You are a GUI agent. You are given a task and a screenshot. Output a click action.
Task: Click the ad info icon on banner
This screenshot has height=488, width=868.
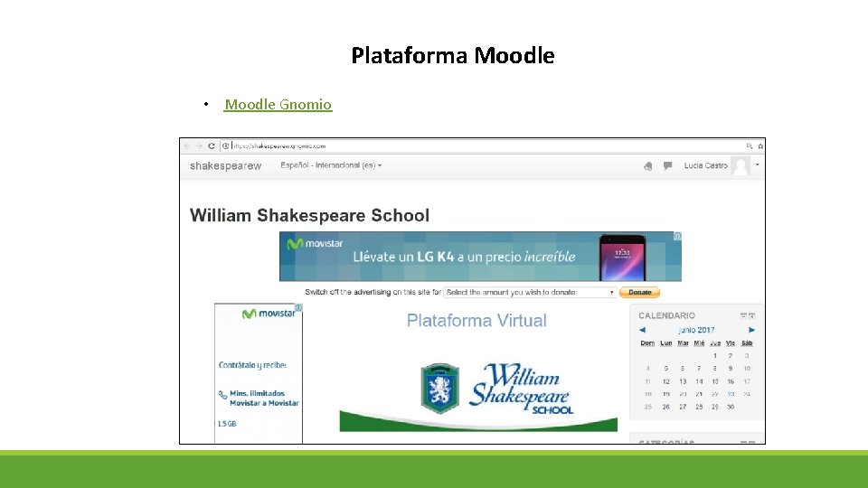point(677,236)
